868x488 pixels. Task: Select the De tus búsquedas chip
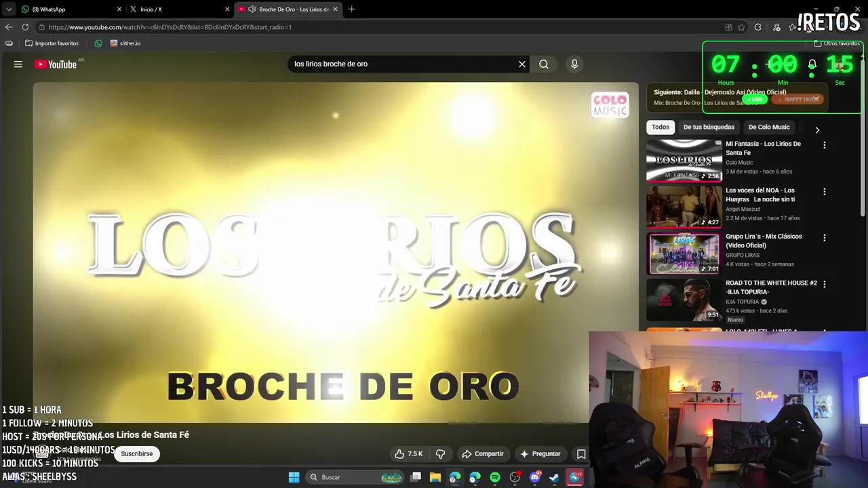click(709, 127)
